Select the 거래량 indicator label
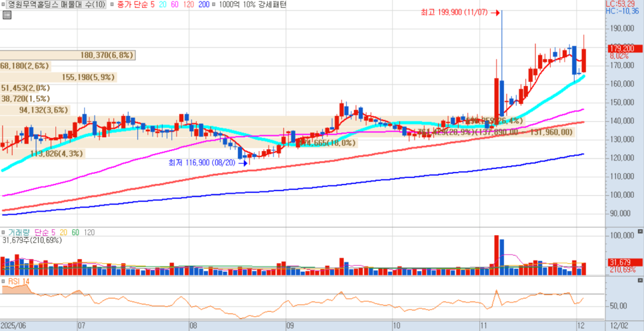The width and height of the screenshot is (644, 331). click(x=19, y=232)
